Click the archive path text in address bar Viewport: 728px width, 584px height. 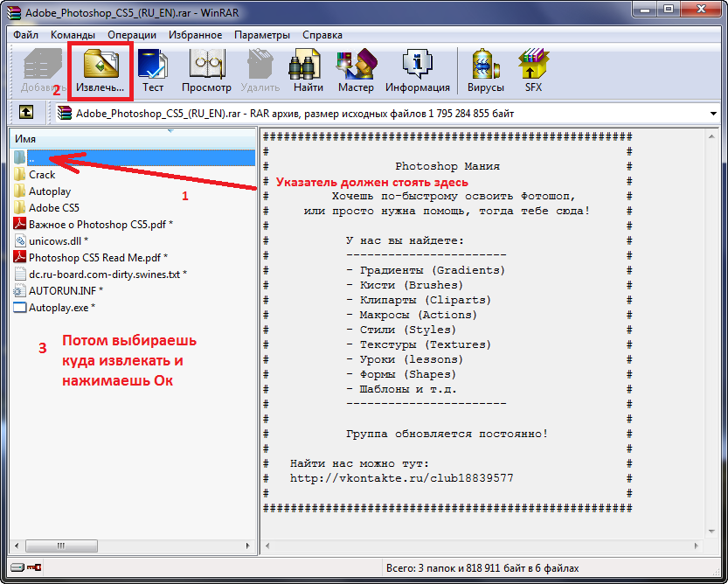295,114
